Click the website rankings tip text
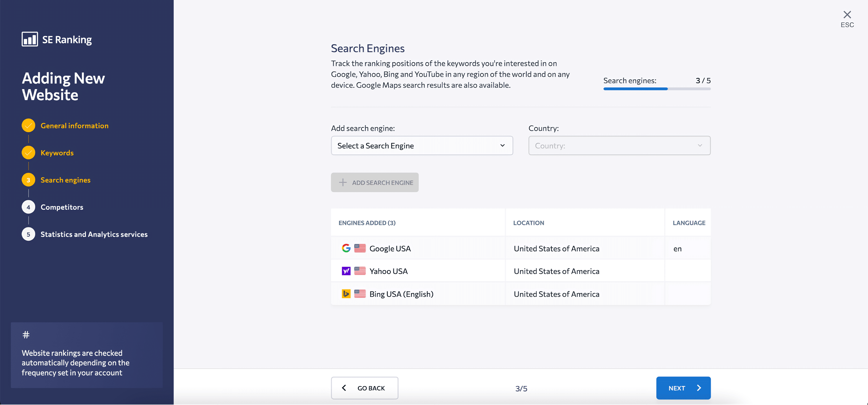 75,363
